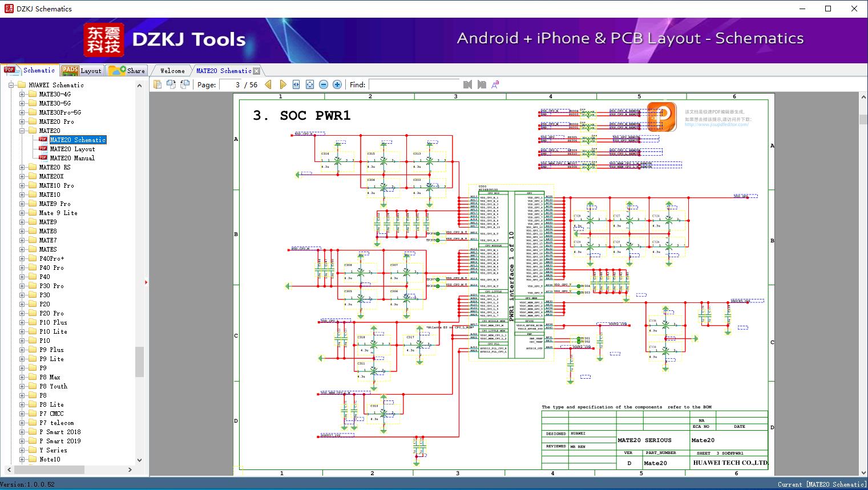
Task: Click the page number input field
Action: click(230, 84)
